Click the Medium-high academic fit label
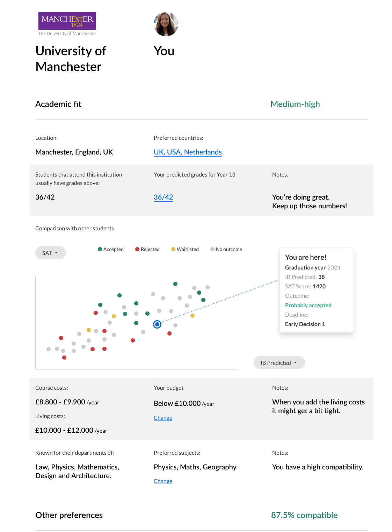The height and width of the screenshot is (532, 392). [295, 104]
